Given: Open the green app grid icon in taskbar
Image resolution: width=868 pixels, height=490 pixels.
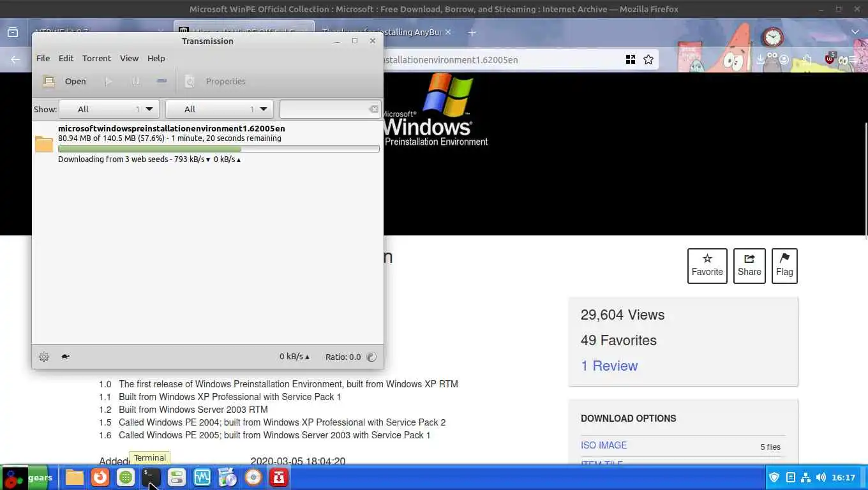Looking at the screenshot, I should (x=126, y=477).
